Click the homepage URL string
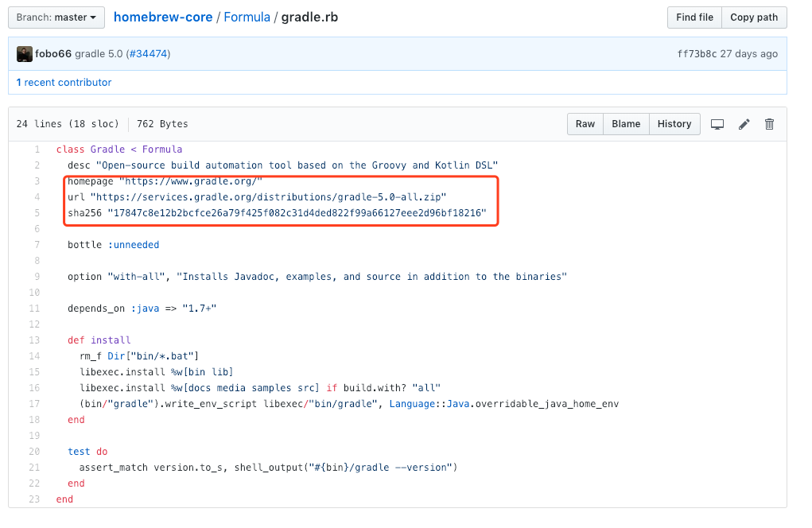Image resolution: width=812 pixels, height=528 pixels. (x=191, y=181)
